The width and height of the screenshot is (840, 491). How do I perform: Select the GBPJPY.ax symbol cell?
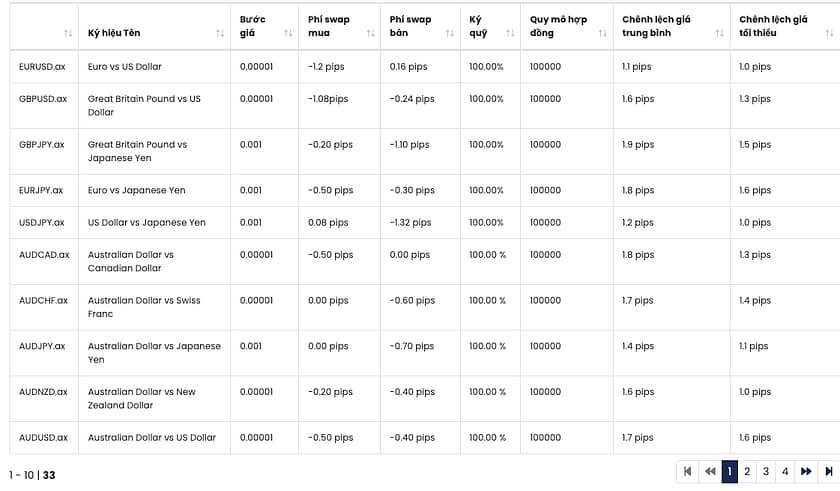pyautogui.click(x=41, y=145)
